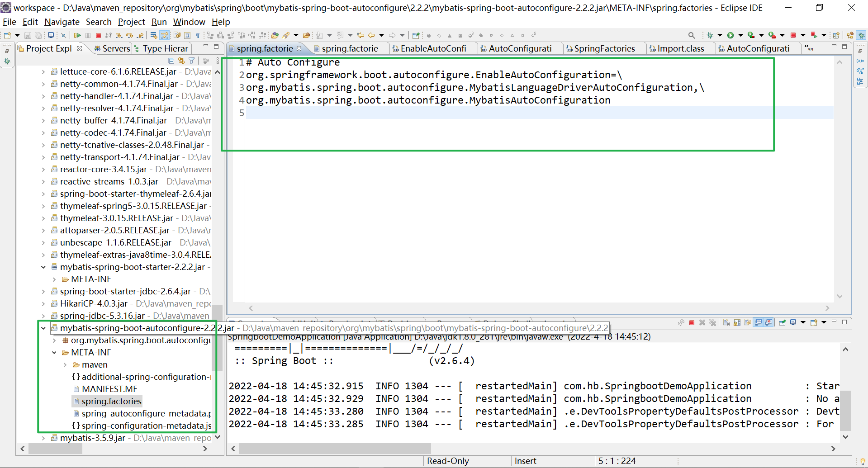This screenshot has width=868, height=468.
Task: Toggle Link with Editor in Project Explorer
Action: pos(181,61)
